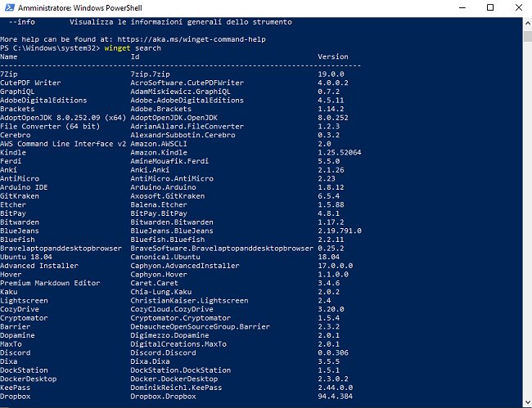Click BlueJeans version '2.19.791.0'

(x=340, y=231)
